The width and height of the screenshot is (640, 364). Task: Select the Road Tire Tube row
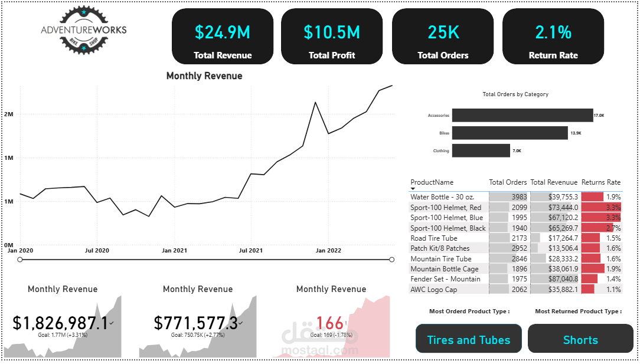(515, 238)
